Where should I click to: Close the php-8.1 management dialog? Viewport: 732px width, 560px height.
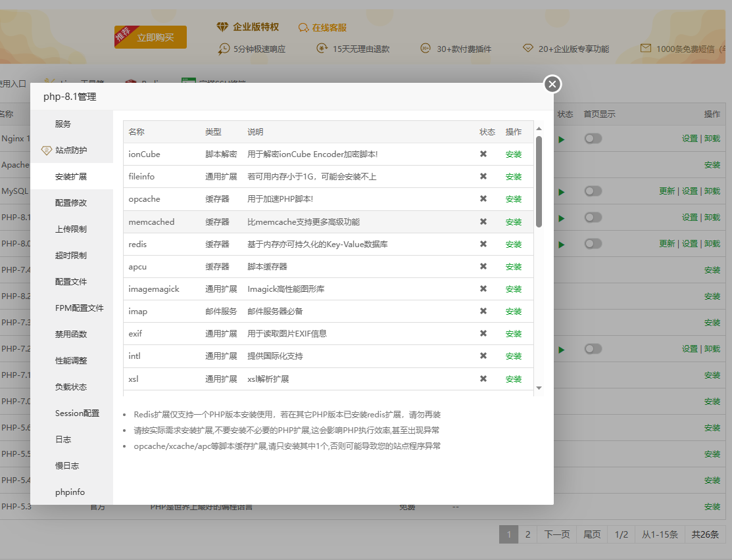(x=552, y=84)
